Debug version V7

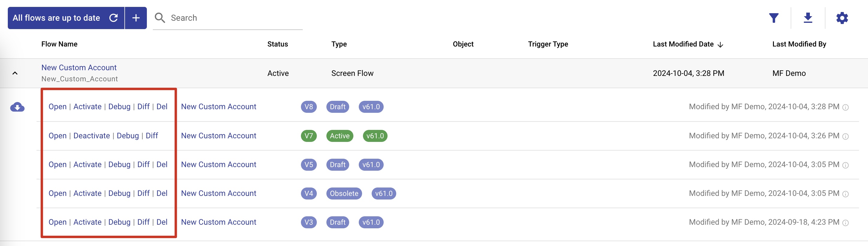point(128,136)
